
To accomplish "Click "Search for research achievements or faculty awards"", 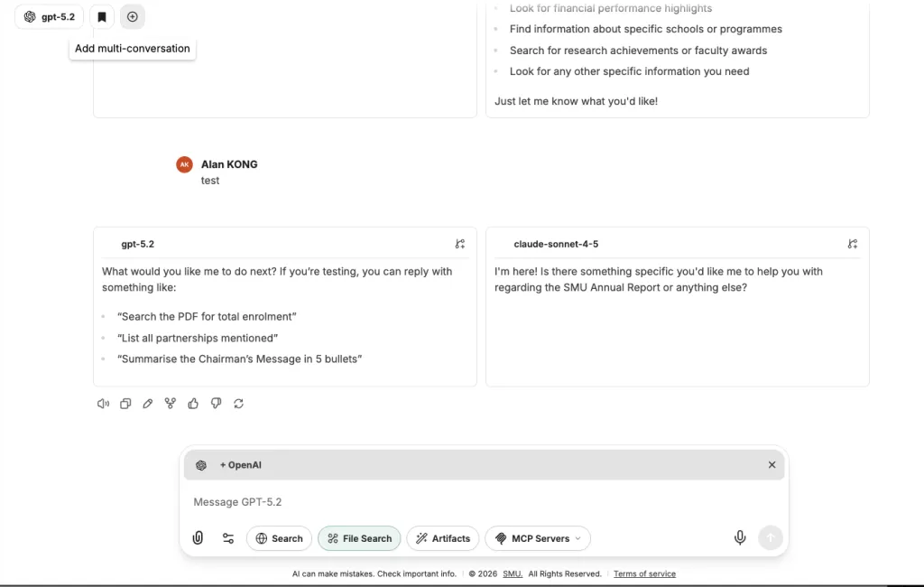I will (638, 51).
